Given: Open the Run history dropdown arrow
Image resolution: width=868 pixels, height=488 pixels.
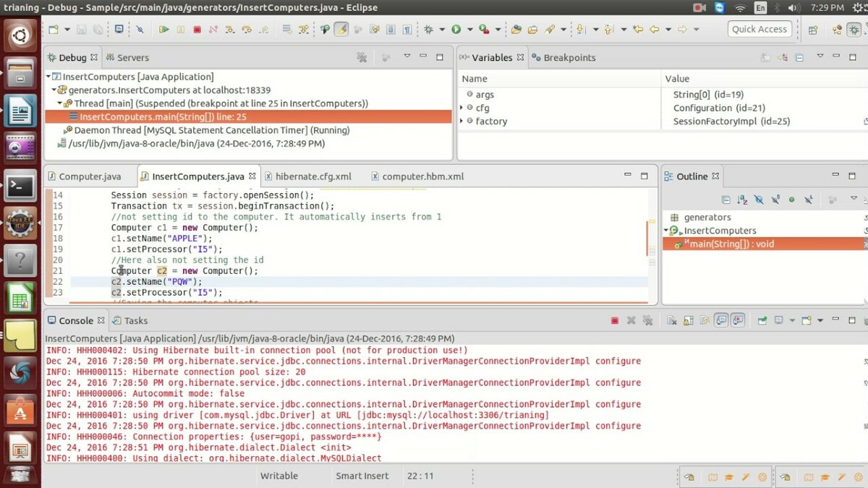Looking at the screenshot, I should click(x=470, y=29).
